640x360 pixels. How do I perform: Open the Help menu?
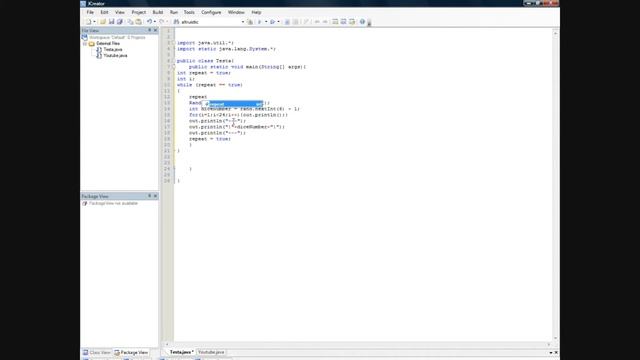[256, 12]
